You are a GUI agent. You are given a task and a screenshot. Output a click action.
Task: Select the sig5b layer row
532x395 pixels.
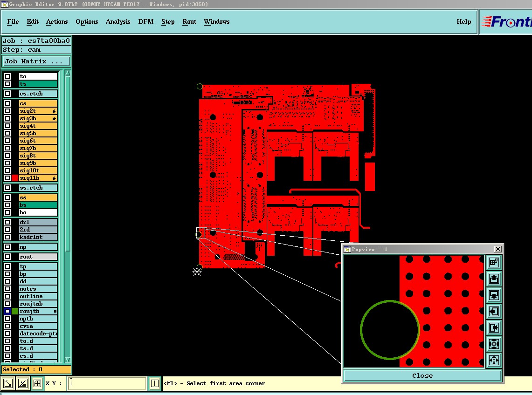[x=38, y=133]
